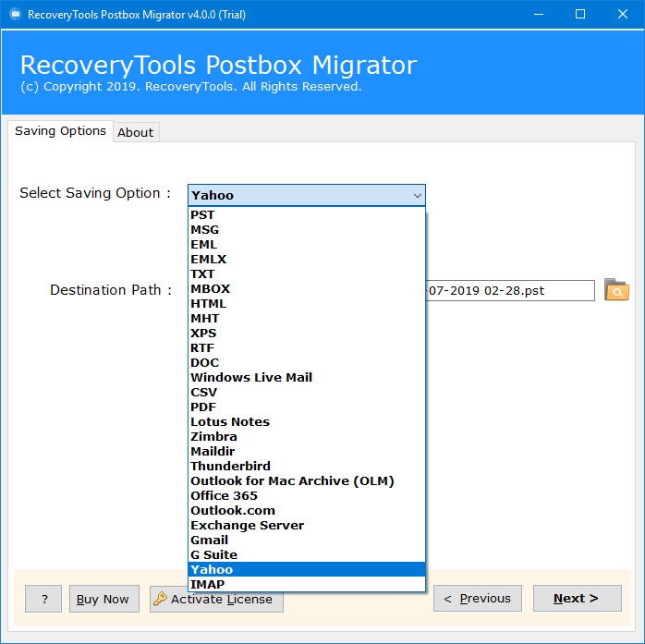The image size is (645, 644).
Task: Choose G Suite as saving option
Action: coord(307,555)
